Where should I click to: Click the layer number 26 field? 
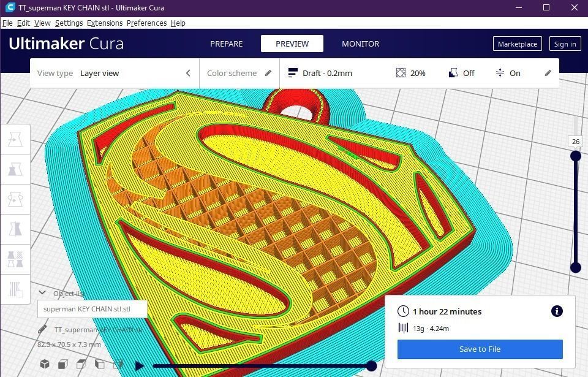(576, 141)
